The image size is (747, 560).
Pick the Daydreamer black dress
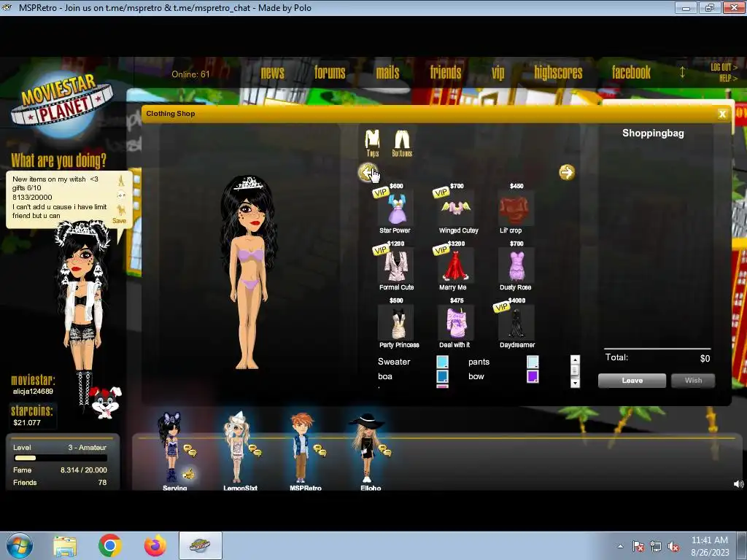click(516, 323)
